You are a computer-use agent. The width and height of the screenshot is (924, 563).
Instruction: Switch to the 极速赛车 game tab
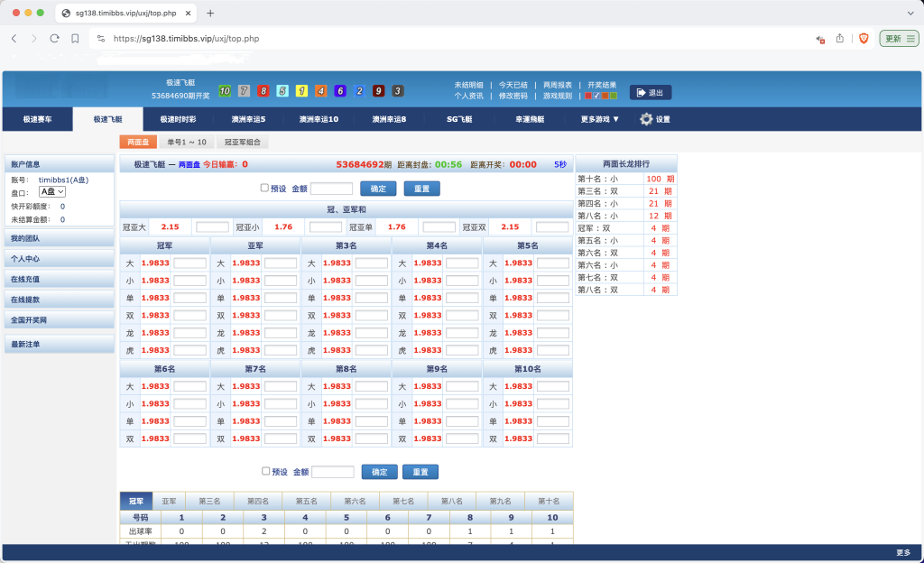click(x=37, y=119)
